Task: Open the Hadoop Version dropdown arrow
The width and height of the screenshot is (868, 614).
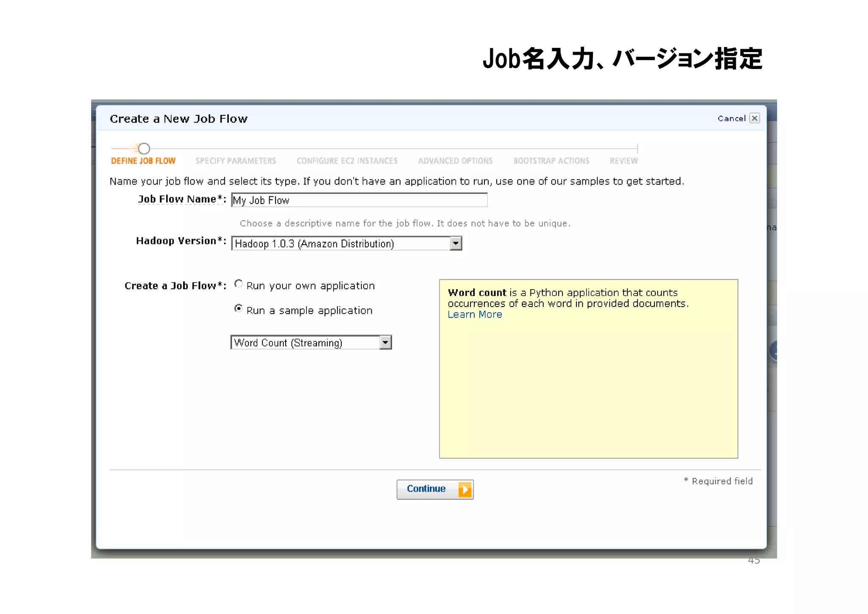Action: (456, 243)
